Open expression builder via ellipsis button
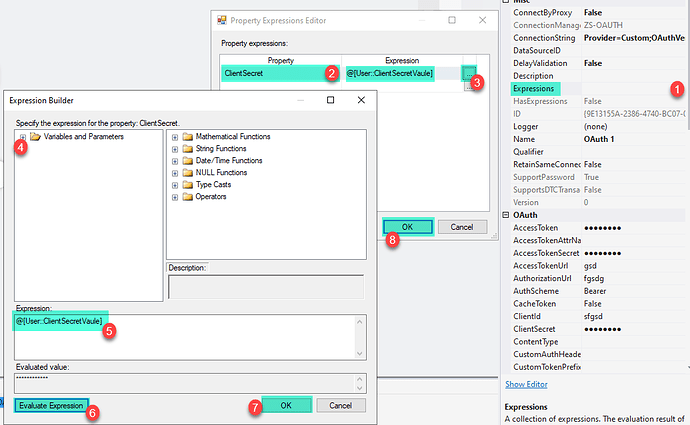The width and height of the screenshot is (690, 425). click(x=469, y=72)
